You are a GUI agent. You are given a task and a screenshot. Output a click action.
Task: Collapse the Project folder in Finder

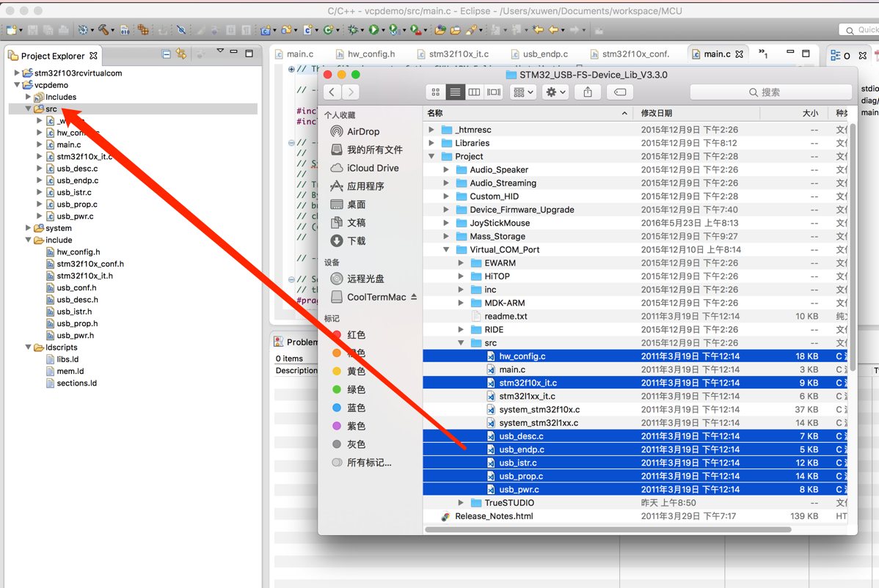431,156
